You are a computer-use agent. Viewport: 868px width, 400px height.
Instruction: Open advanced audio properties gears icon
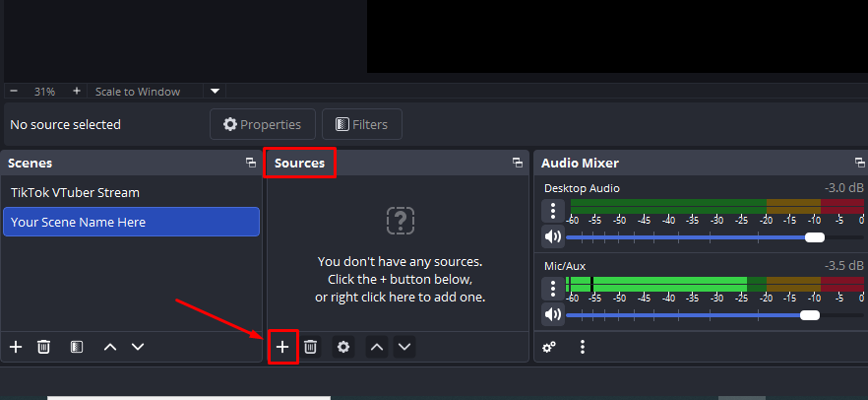549,347
